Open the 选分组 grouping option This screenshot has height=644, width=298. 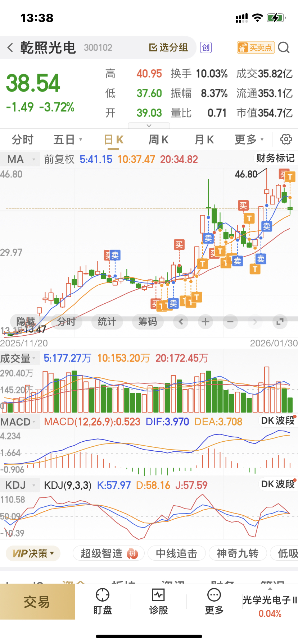pyautogui.click(x=168, y=47)
